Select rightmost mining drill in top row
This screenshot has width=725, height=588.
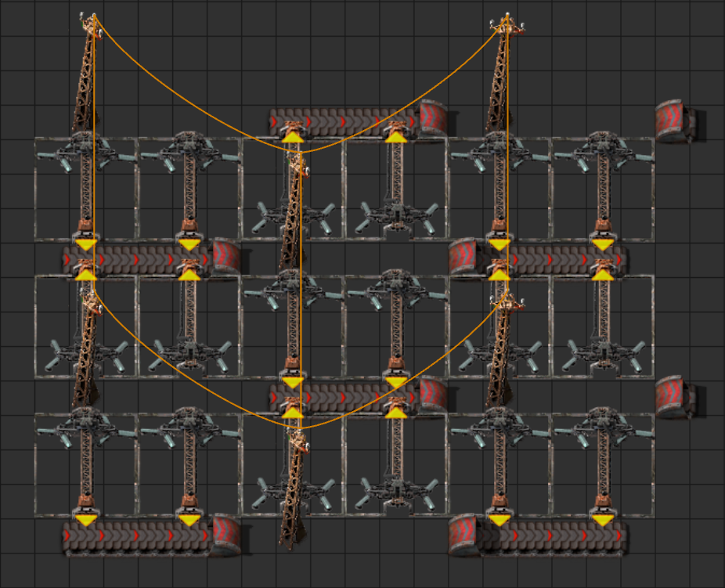(603, 189)
